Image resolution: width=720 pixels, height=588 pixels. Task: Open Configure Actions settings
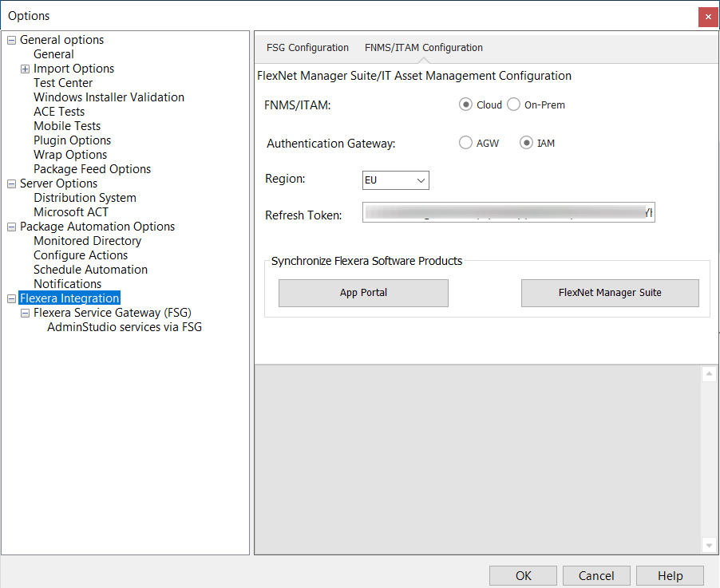[x=81, y=255]
